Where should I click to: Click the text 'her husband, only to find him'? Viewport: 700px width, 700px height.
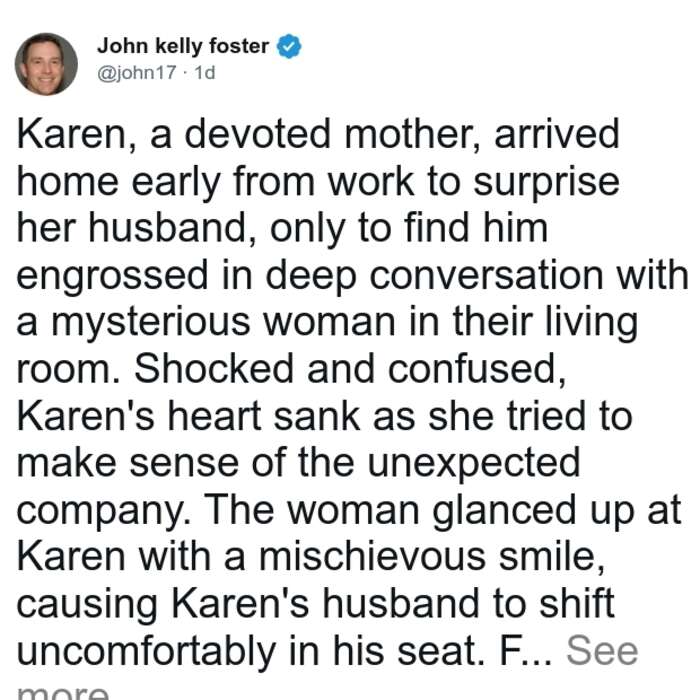pyautogui.click(x=282, y=229)
